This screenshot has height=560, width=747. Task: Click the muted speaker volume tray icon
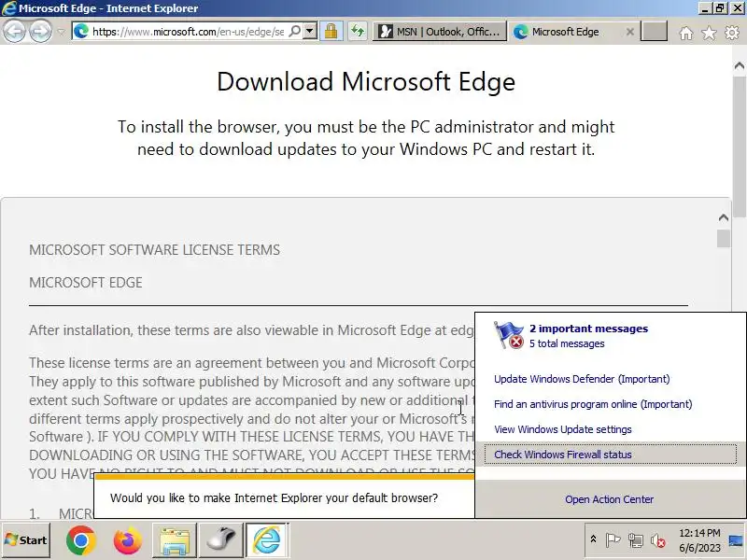[x=658, y=540]
